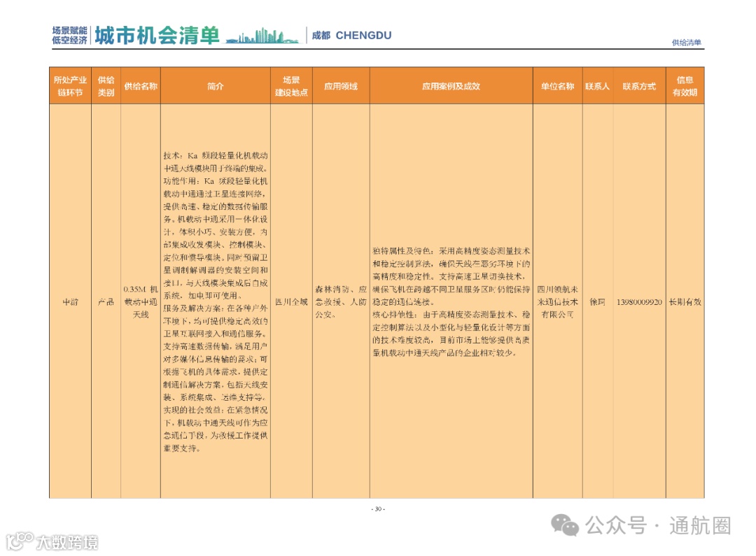Screen dimensions: 756x556
Task: Select the 场景建设地点 header cell
Action: click(x=292, y=86)
